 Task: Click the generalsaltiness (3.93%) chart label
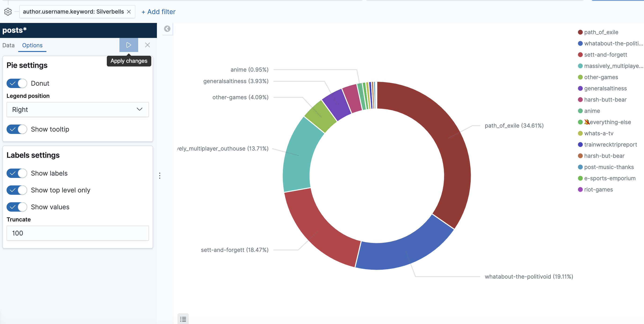point(236,81)
